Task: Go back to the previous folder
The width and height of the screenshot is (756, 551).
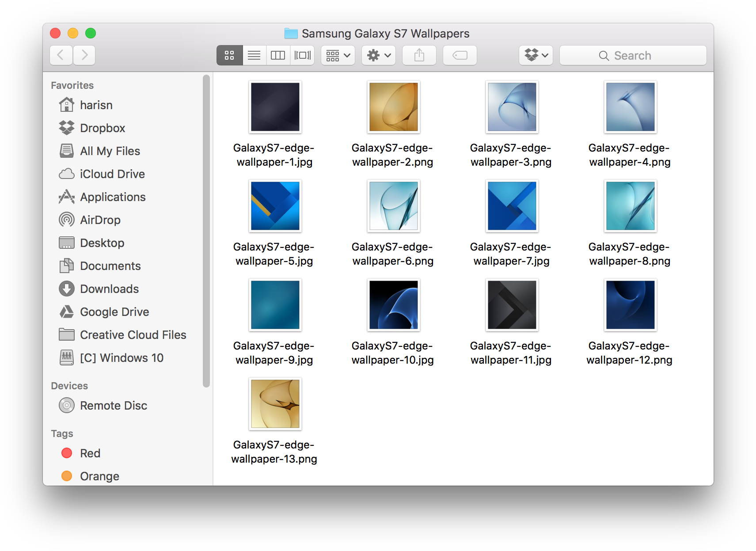Action: pos(61,55)
